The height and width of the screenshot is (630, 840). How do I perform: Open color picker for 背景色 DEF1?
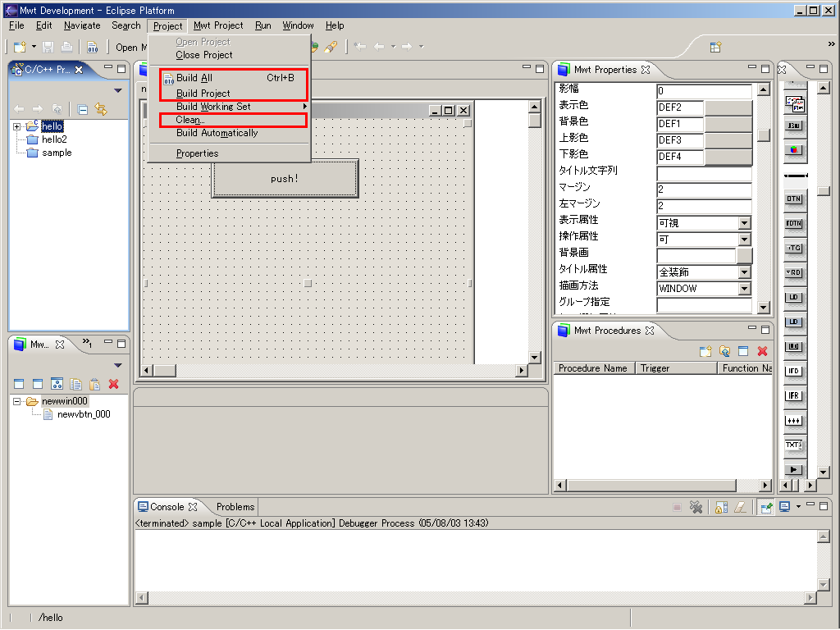(x=728, y=125)
